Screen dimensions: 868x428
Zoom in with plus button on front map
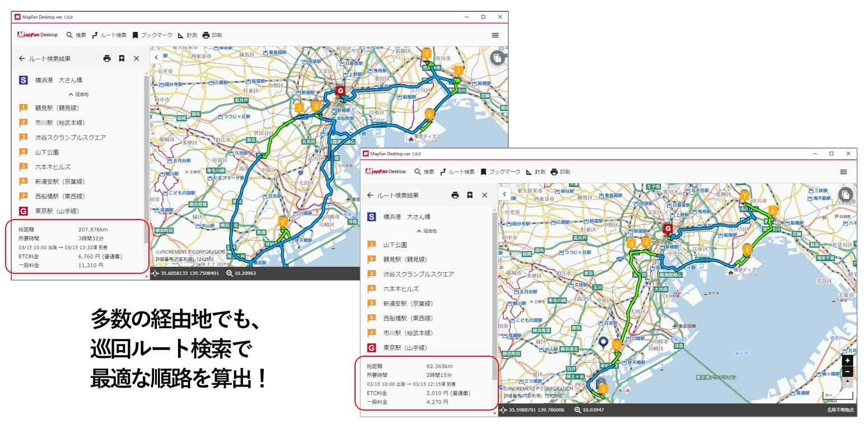[847, 361]
